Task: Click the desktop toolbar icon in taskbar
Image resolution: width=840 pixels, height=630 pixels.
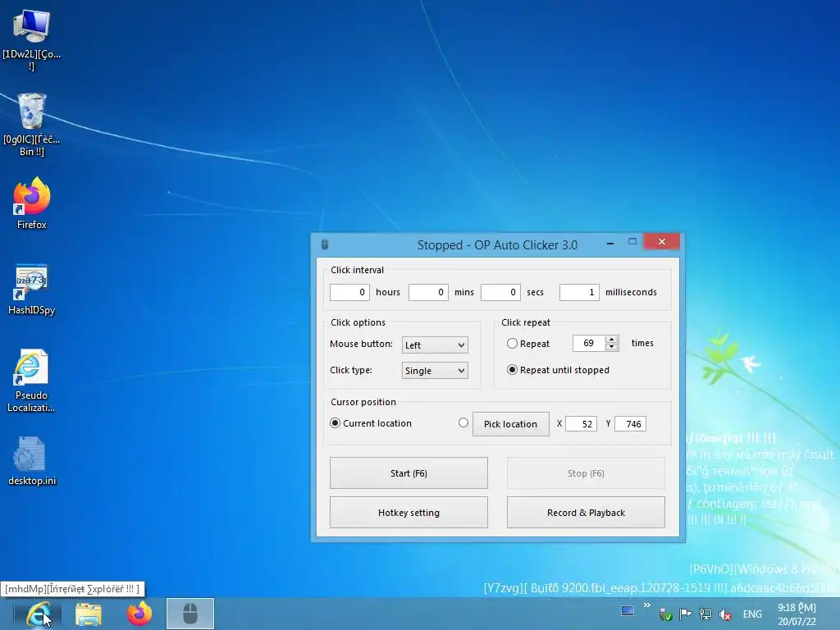Action: [628, 610]
